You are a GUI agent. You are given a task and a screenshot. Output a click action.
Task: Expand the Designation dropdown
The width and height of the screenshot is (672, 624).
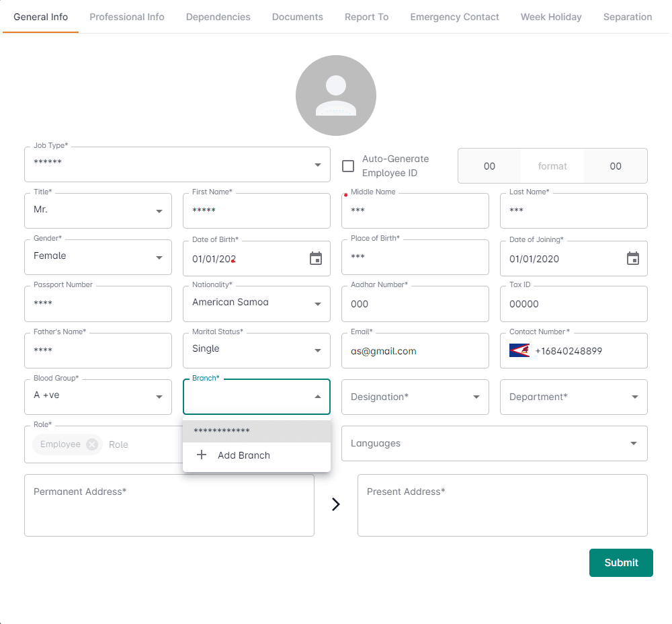click(476, 397)
